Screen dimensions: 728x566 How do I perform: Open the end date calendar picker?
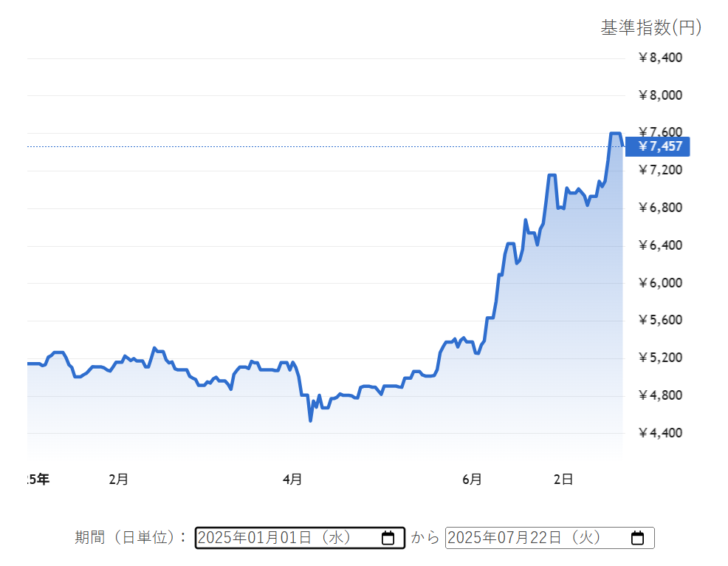click(638, 538)
